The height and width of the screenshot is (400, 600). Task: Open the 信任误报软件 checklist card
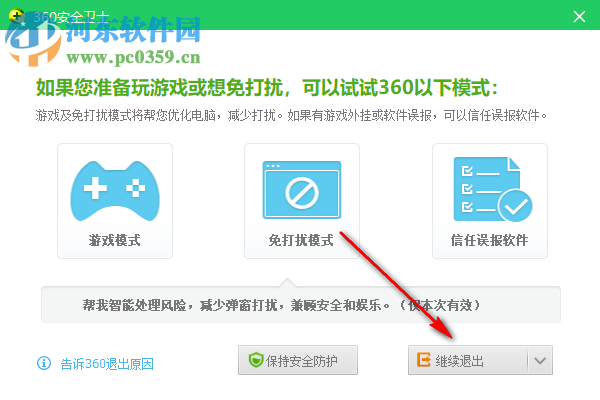point(490,201)
